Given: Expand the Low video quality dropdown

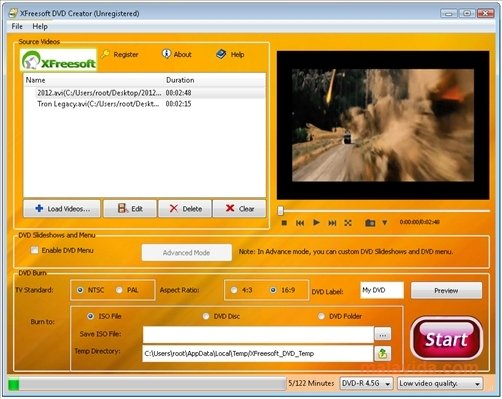Looking at the screenshot, I should 440,383.
